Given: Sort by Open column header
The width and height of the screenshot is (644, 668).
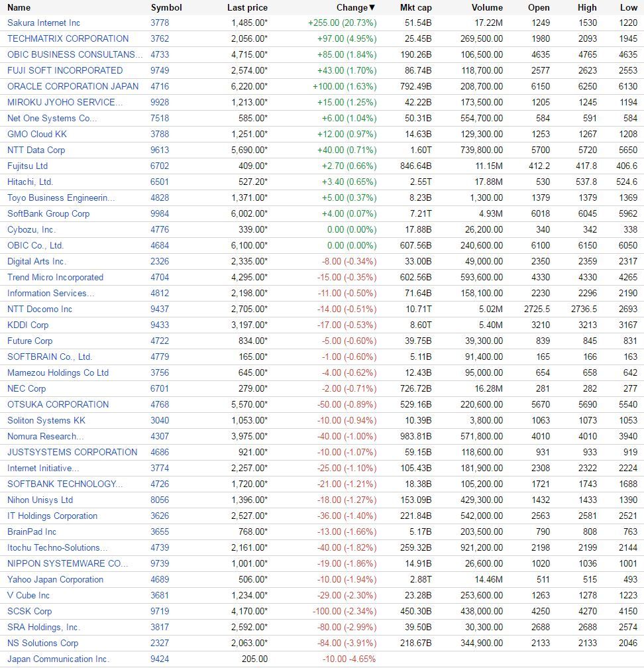Looking at the screenshot, I should [539, 8].
